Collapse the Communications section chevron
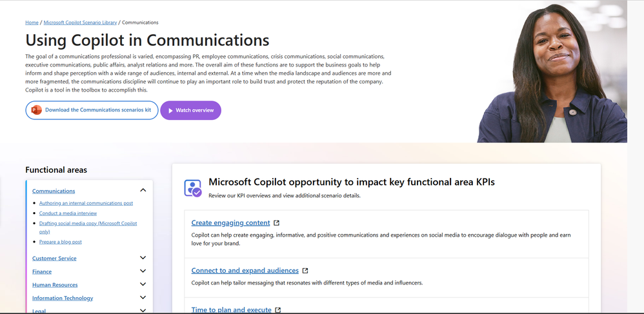 coord(143,190)
